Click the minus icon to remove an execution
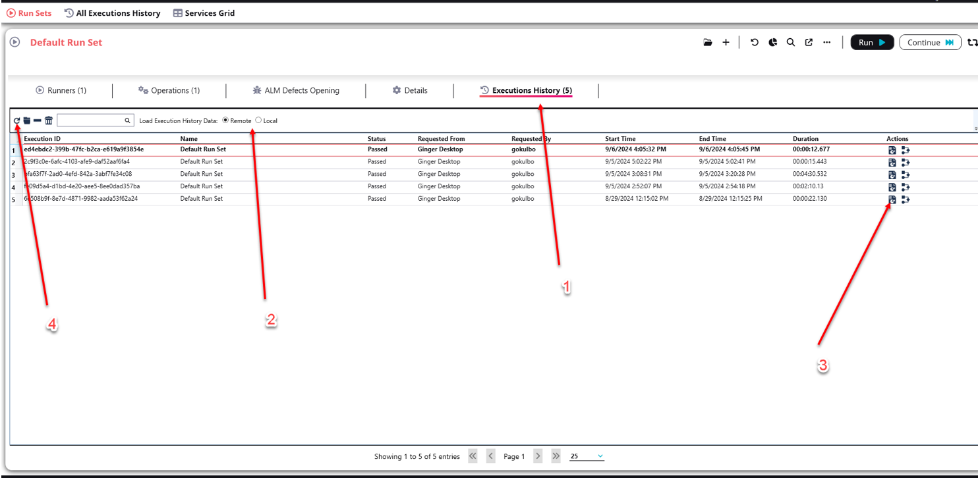This screenshot has height=478, width=980. click(x=37, y=120)
